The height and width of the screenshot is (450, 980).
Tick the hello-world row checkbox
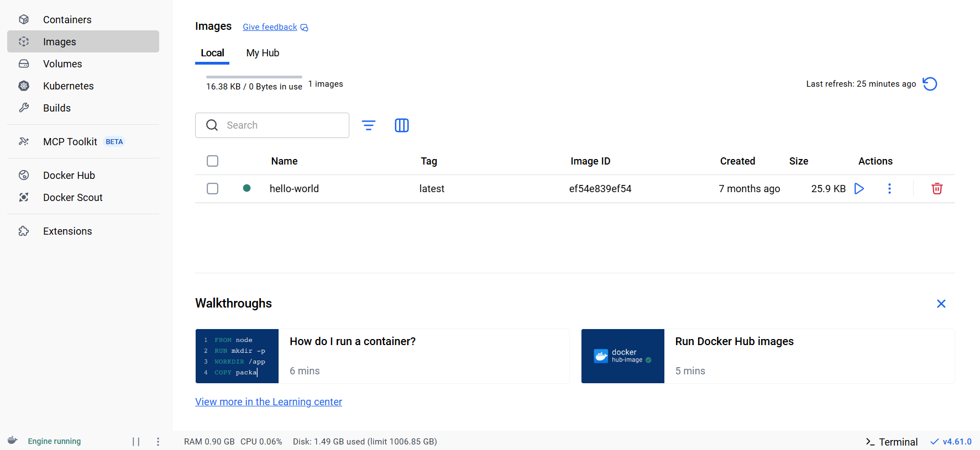[x=212, y=188]
